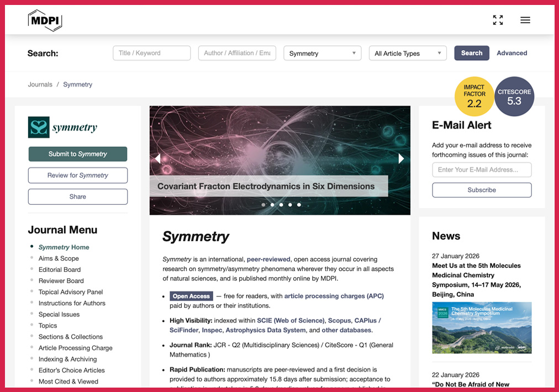Click Symmetry breadcrumb link
This screenshot has width=559, height=392.
[x=78, y=84]
